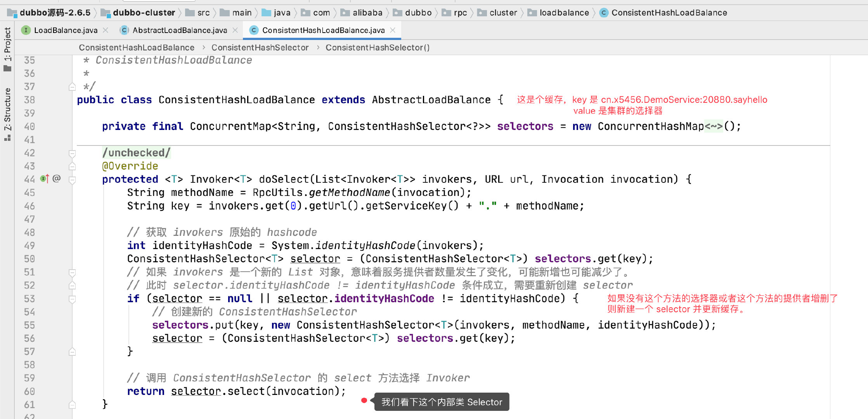
Task: Close the AbstractLoadBalance.java tab
Action: (x=235, y=30)
